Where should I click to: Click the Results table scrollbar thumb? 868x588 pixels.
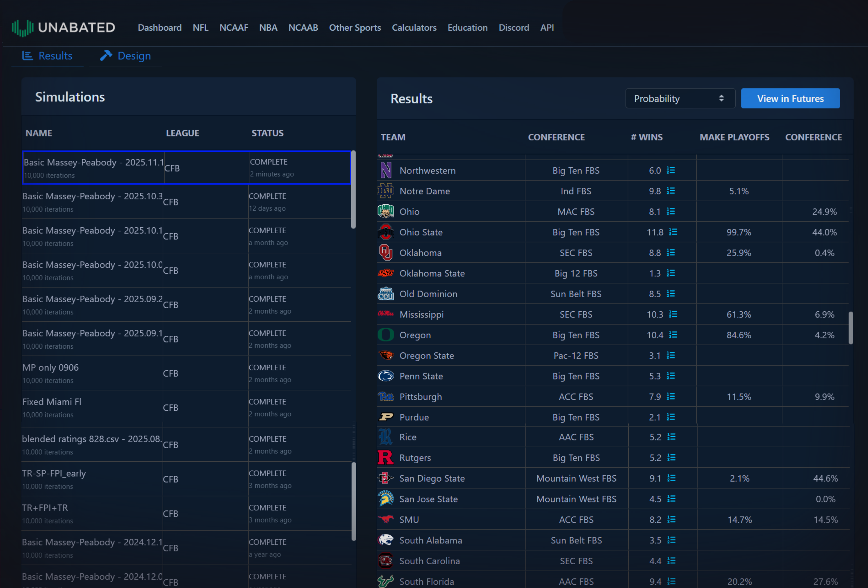tap(851, 328)
